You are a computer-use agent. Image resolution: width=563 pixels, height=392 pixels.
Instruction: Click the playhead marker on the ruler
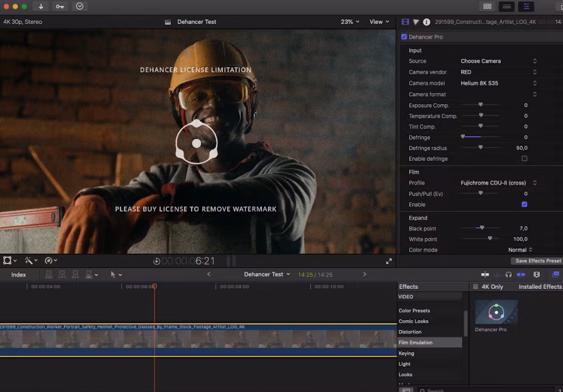[x=154, y=286]
